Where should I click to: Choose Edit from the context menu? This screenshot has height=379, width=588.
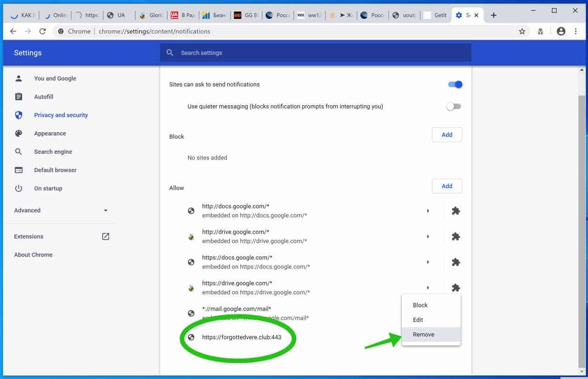pyautogui.click(x=431, y=320)
